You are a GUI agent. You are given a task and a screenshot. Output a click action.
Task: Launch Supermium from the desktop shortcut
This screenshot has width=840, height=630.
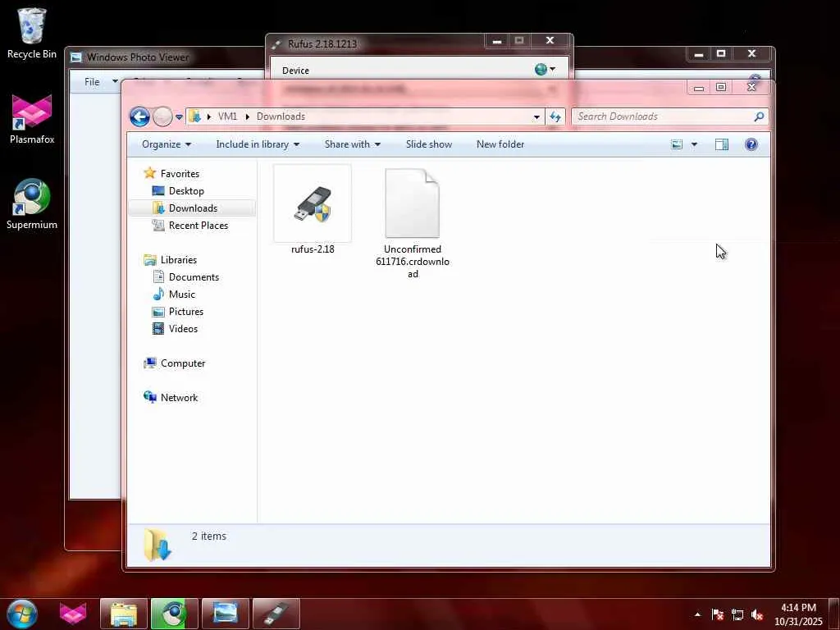click(x=32, y=204)
